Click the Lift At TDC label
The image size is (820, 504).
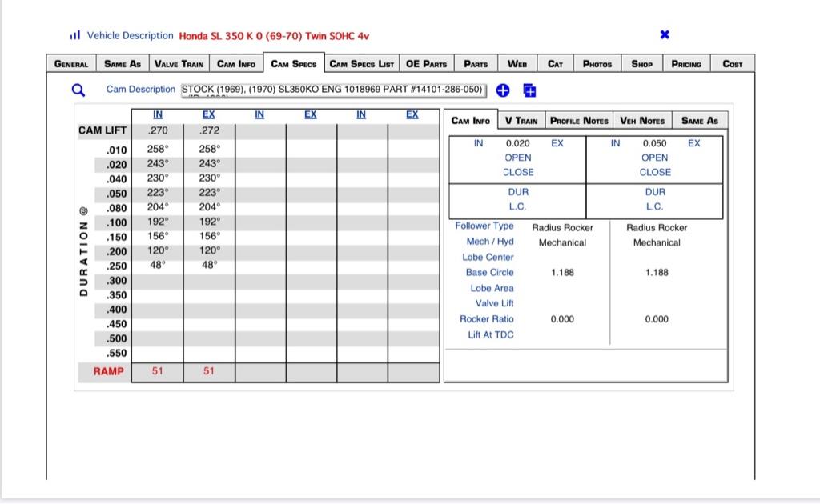point(491,334)
